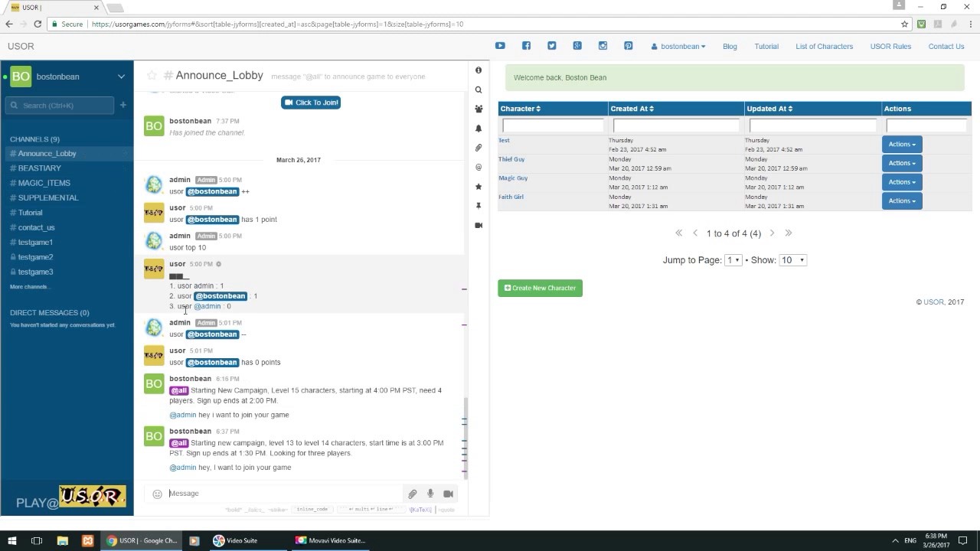Go to last page of character table
This screenshot has width=980, height=551.
pos(789,233)
